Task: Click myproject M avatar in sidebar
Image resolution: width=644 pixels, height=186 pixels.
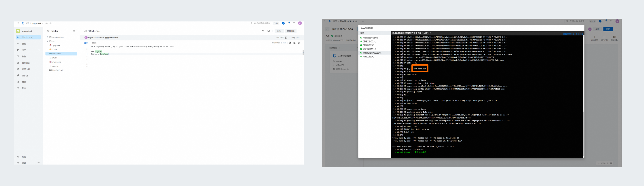Action: pos(18,31)
